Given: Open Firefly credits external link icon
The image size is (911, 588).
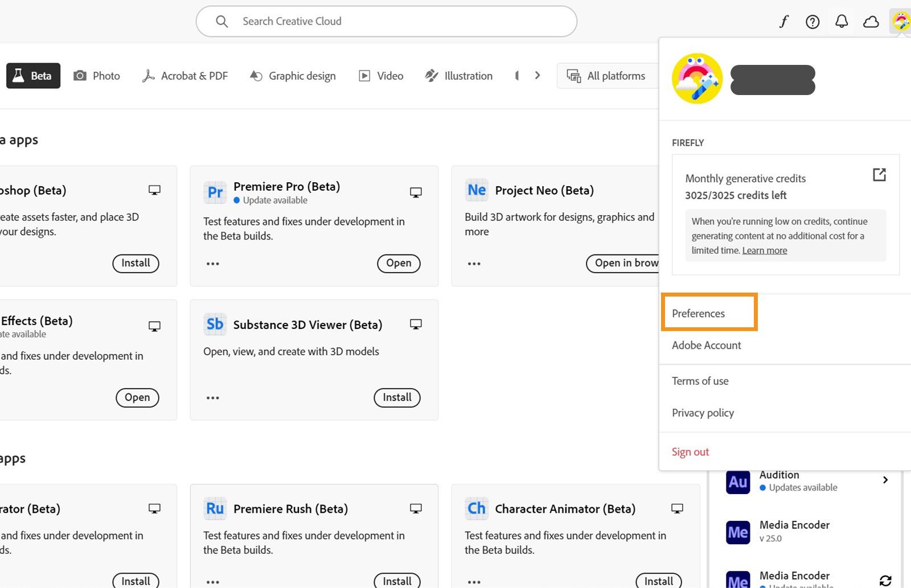Looking at the screenshot, I should coord(879,175).
